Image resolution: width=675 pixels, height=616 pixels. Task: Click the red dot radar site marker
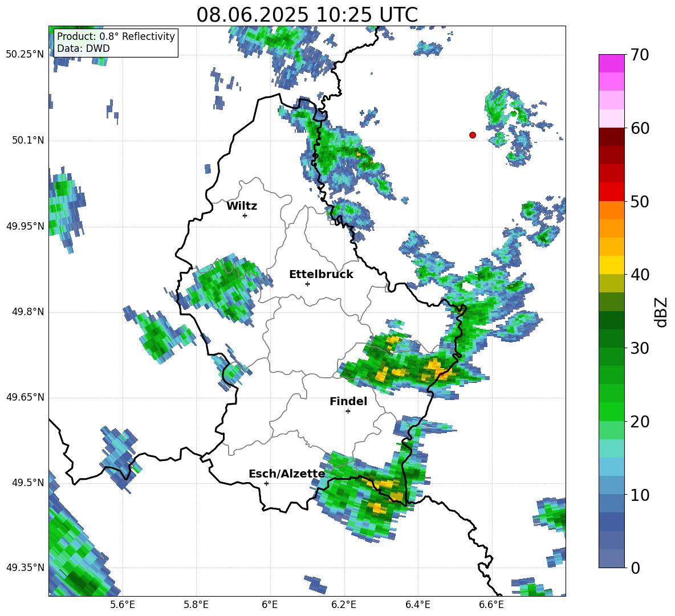pos(472,135)
